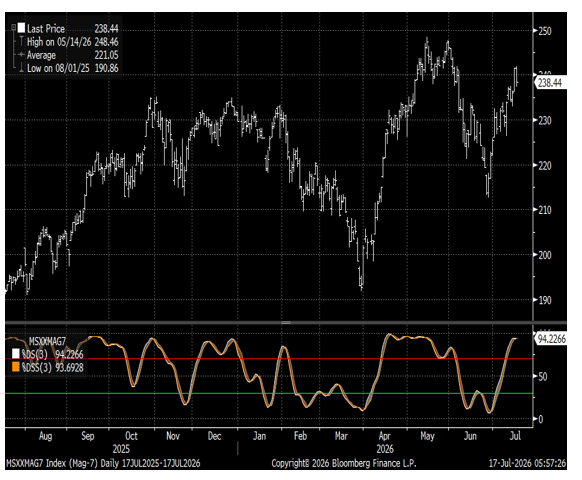Click the 2025 year label
Screen dimensions: 582x480
pyautogui.click(x=121, y=449)
